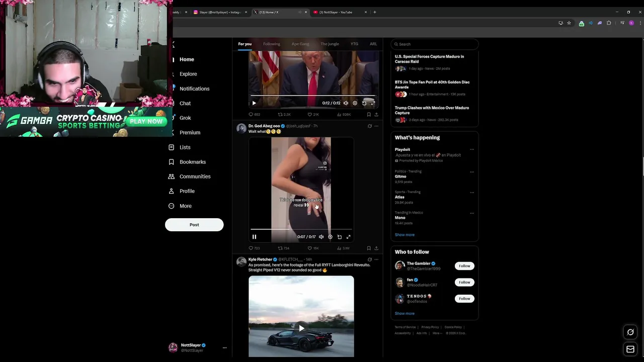
Task: Open more options for Mono trend
Action: [472, 213]
